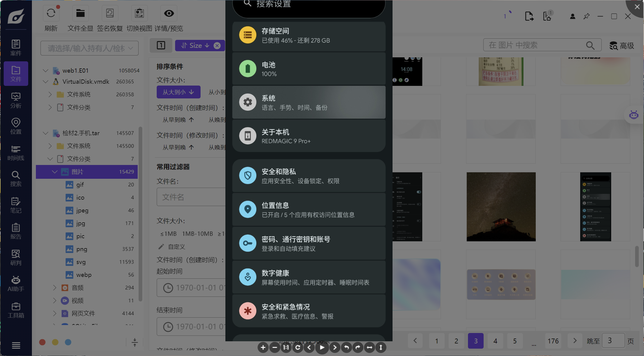Click the 文件全显 folder icon
Viewport: 644px width, 356px height.
[80, 13]
